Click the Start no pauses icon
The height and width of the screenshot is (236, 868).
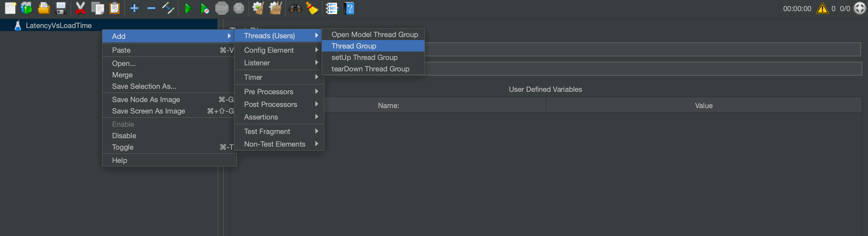204,8
